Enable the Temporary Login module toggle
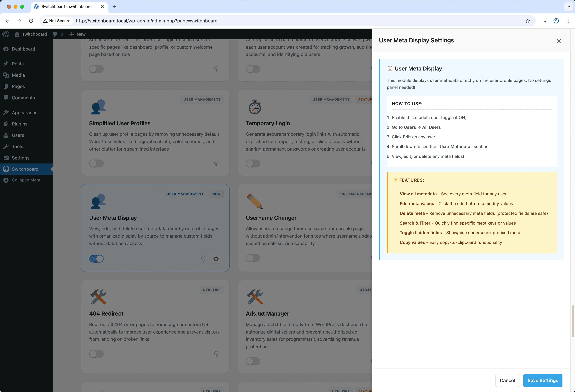 point(253,163)
